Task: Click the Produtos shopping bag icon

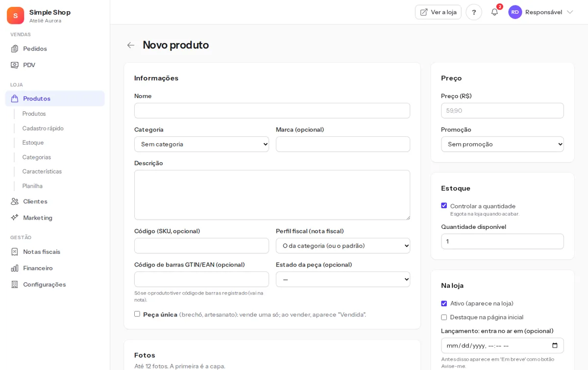Action: [15, 99]
